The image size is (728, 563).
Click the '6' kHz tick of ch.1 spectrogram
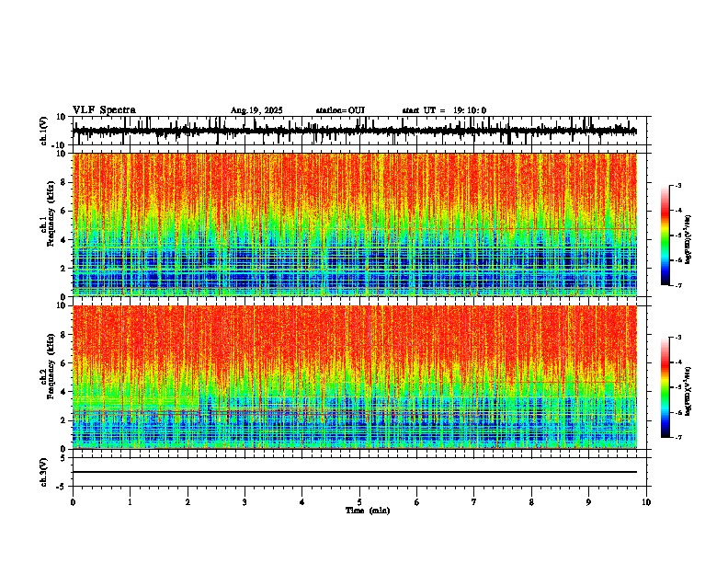(63, 212)
